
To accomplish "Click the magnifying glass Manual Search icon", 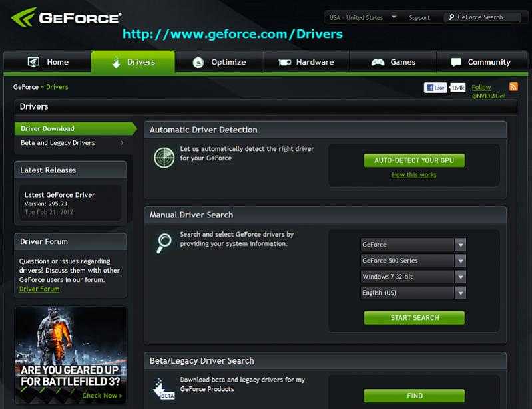I will coord(164,243).
